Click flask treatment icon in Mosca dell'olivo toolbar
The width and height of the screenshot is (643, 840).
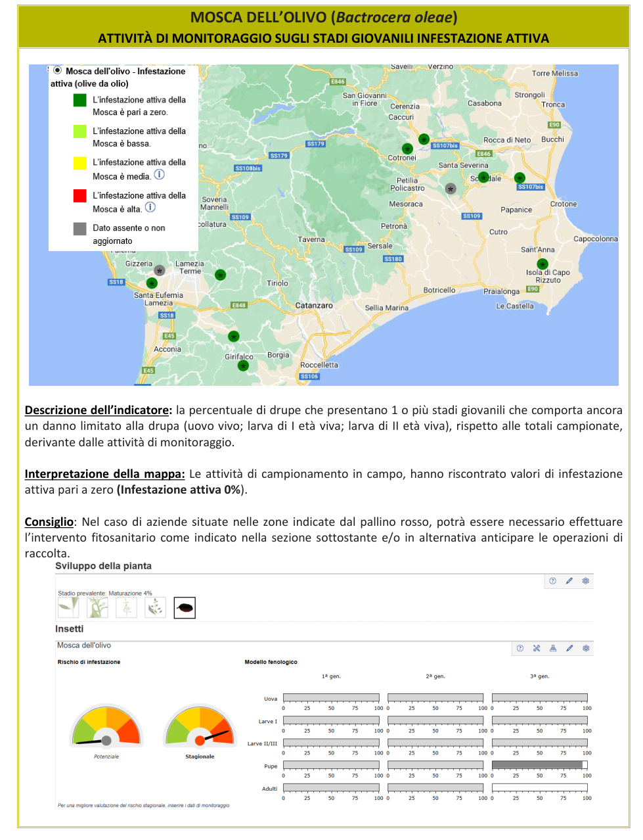click(x=553, y=648)
